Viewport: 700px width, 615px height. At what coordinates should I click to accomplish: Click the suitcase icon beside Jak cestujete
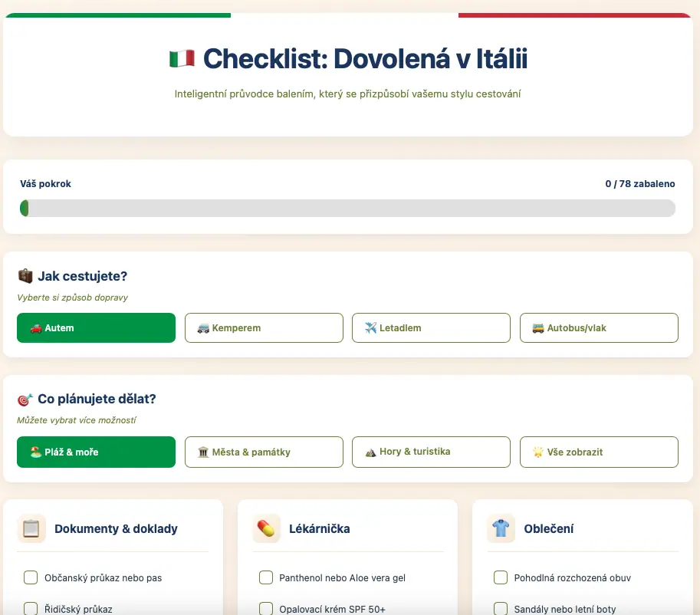[x=25, y=276]
